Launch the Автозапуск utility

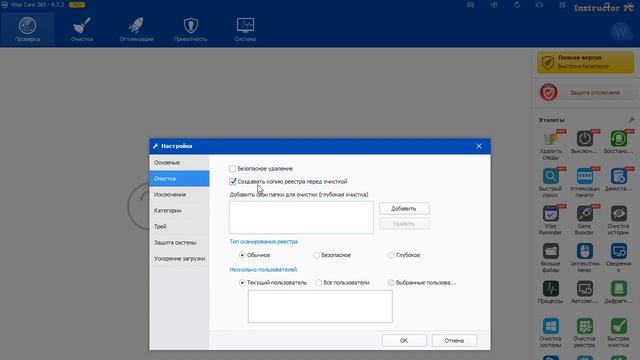pos(584,292)
